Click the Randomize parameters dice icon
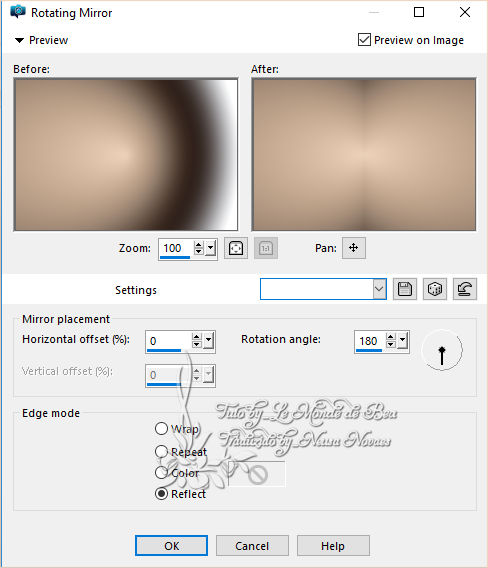This screenshot has height=568, width=488. (435, 289)
